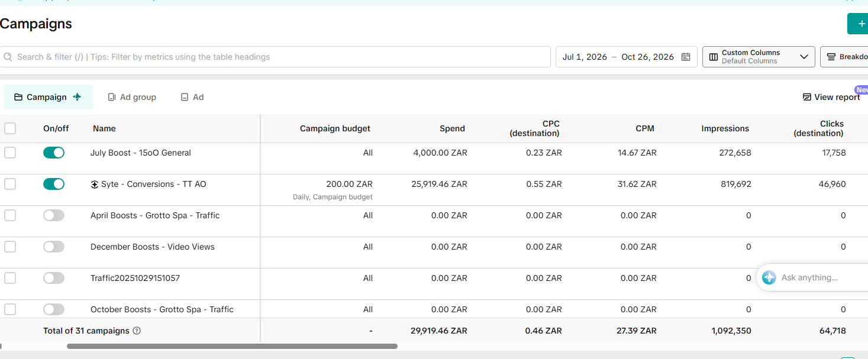868x359 pixels.
Task: Click the horizontal table scrollbar
Action: 232,346
